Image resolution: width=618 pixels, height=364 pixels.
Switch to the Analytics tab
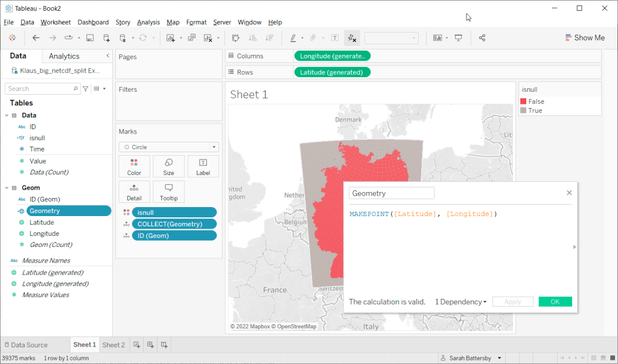[64, 56]
